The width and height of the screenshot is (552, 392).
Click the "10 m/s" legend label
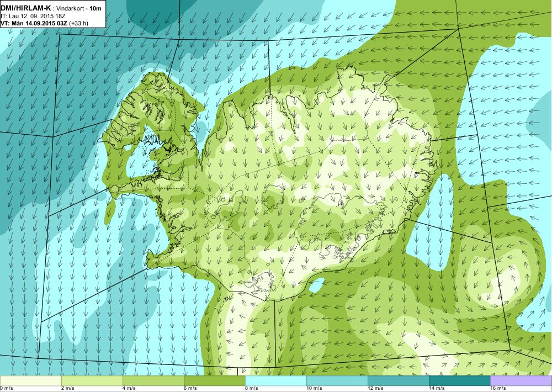click(315, 389)
